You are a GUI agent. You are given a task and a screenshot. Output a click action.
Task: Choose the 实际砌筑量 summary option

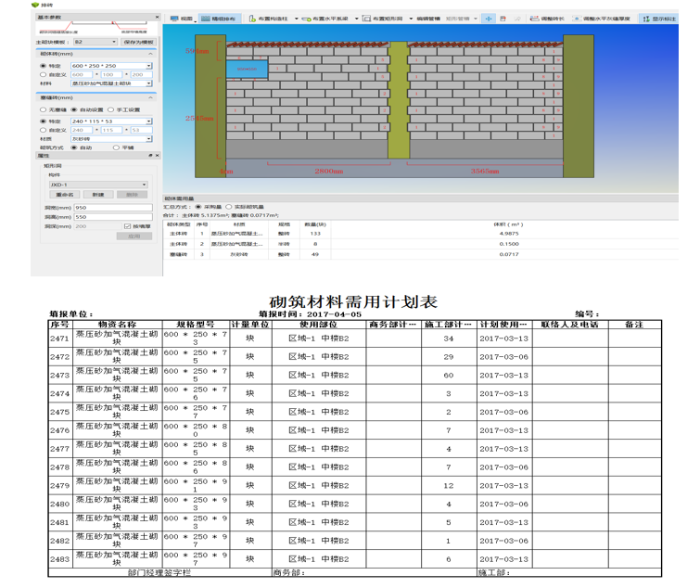[x=229, y=207]
